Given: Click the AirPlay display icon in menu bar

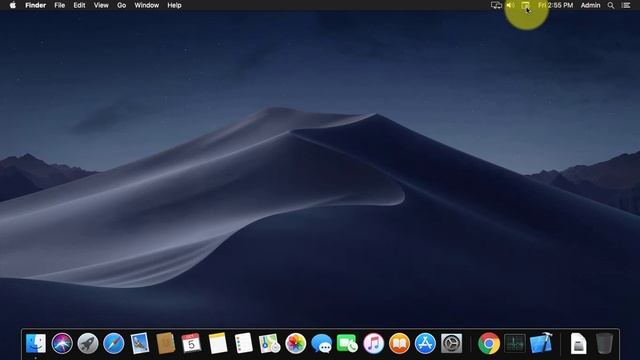Looking at the screenshot, I should click(x=525, y=5).
